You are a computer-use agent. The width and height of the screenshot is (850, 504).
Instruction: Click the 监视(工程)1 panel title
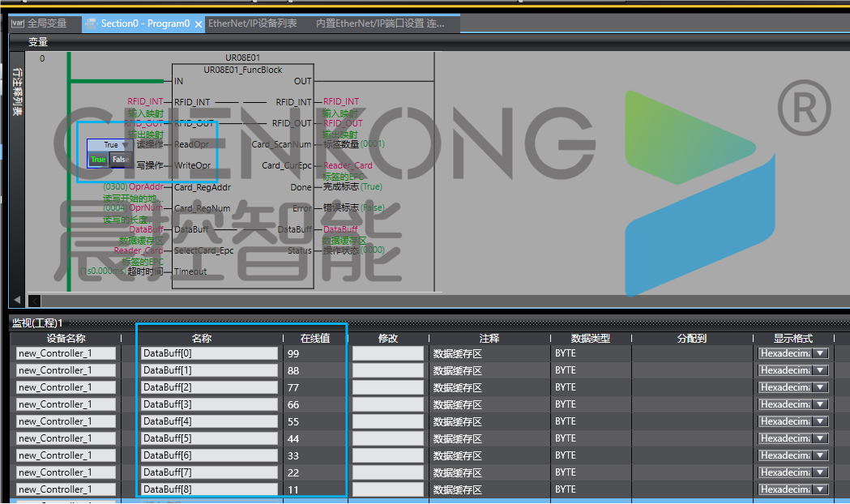37,323
